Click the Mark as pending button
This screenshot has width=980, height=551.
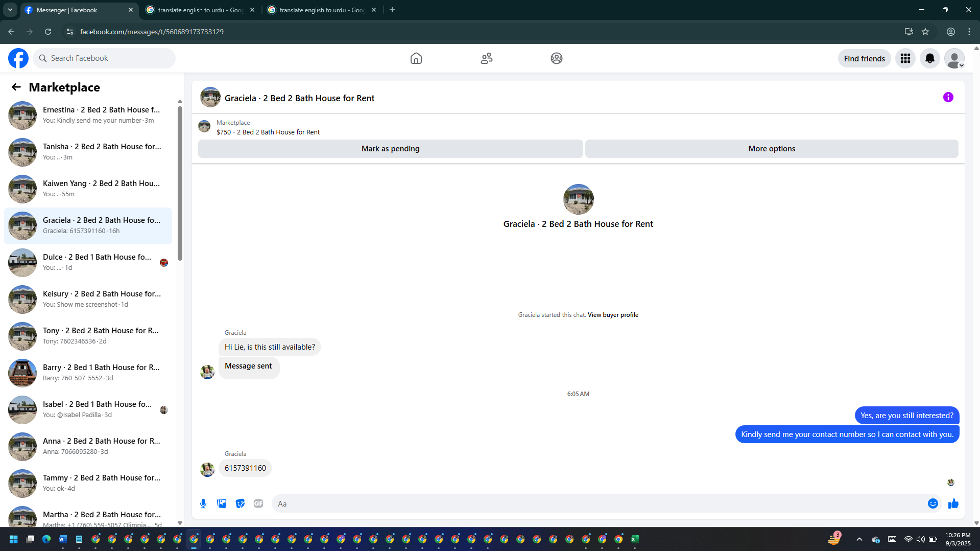point(391,149)
